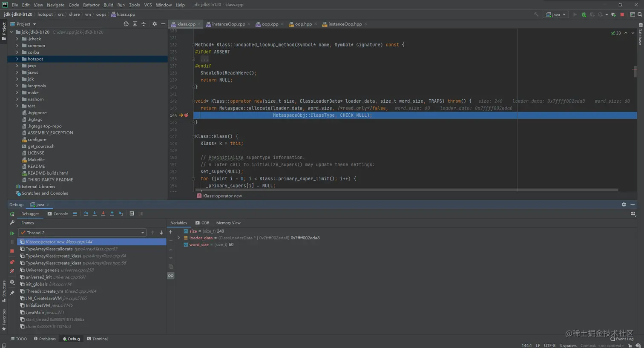Expand the jdk folder in tree

(17, 79)
